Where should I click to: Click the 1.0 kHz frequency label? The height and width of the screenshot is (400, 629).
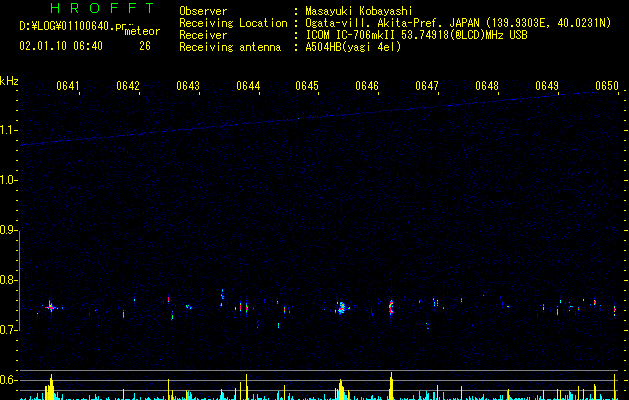click(8, 180)
